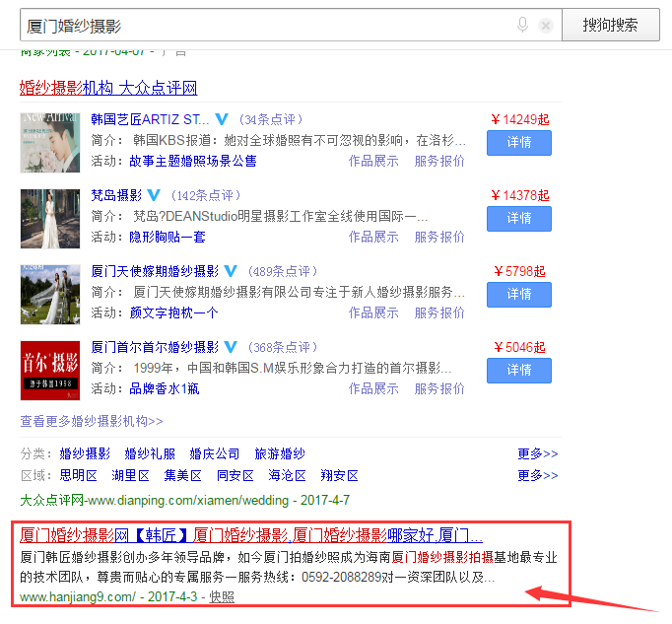This screenshot has height=624, width=672.
Task: Open 服务报价 for 韩国艺匠ARTIZ
Action: coord(439,161)
